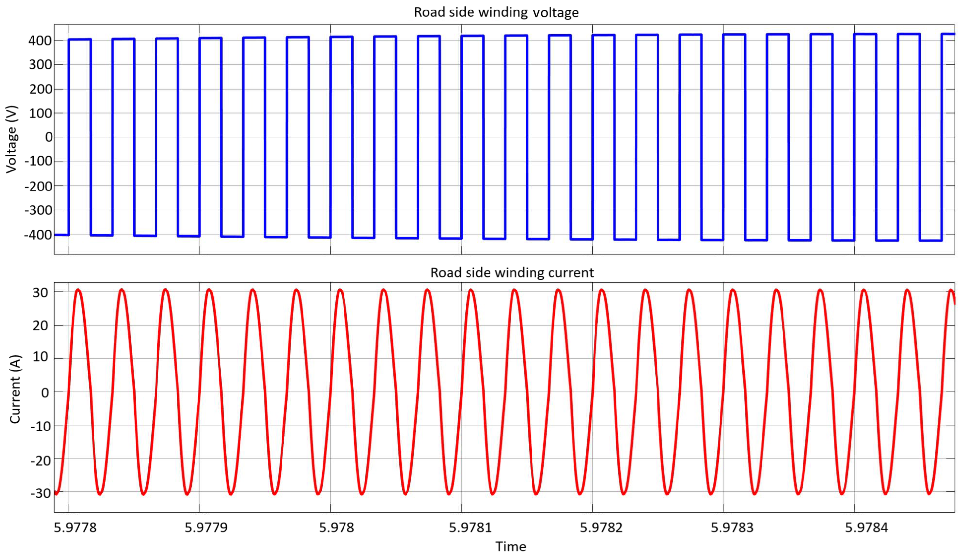Screen dimensions: 960x560
Task: Click the 5.9783 time tick label
Action: pyautogui.click(x=732, y=528)
